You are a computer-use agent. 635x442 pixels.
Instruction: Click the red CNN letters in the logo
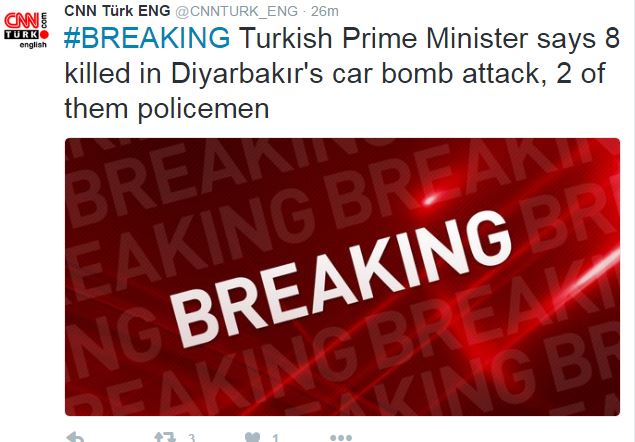tap(21, 20)
